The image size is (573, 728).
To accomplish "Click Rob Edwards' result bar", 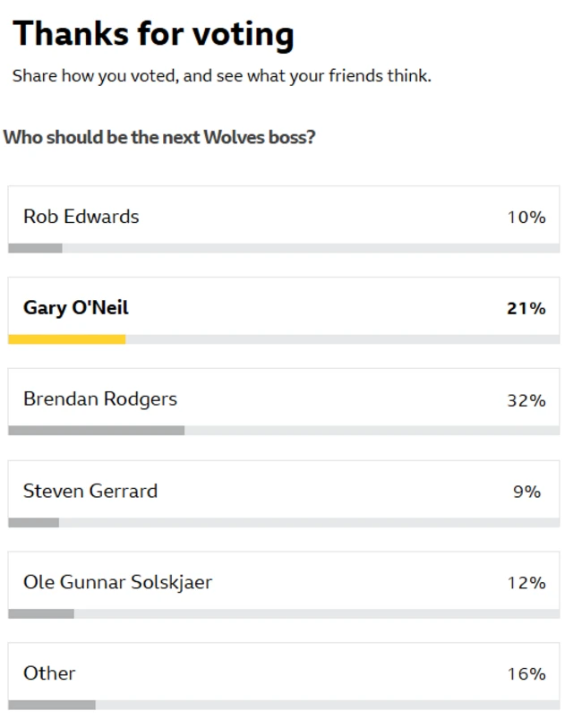I will [x=34, y=247].
